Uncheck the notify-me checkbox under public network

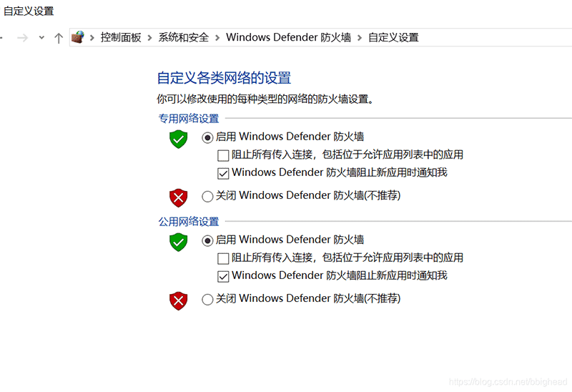pyautogui.click(x=223, y=276)
